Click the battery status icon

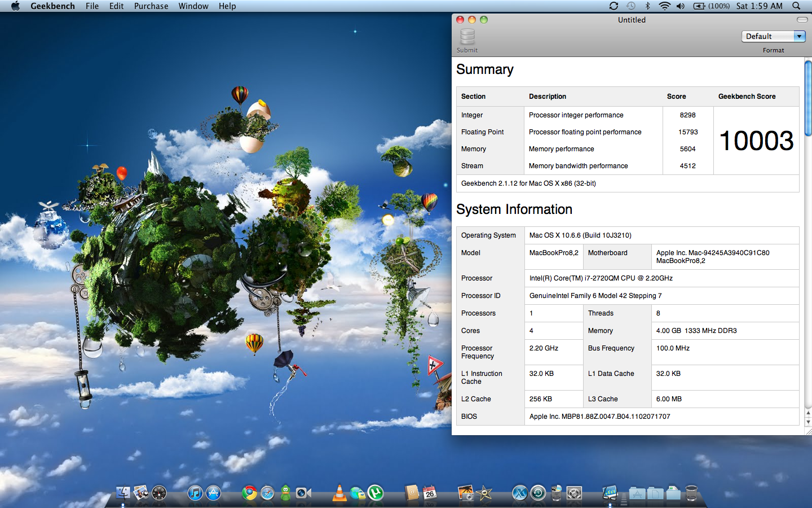pyautogui.click(x=699, y=6)
